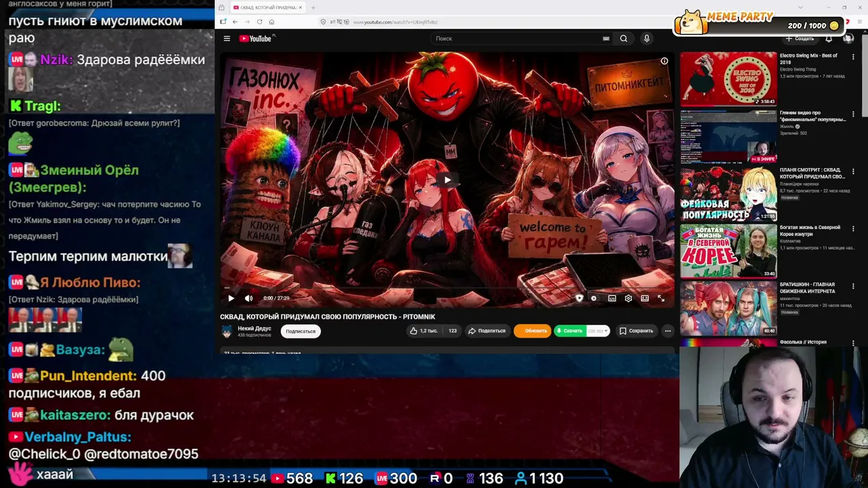Screen dimensions: 868x488
Task: Save the video with Сохранить
Action: point(636,331)
